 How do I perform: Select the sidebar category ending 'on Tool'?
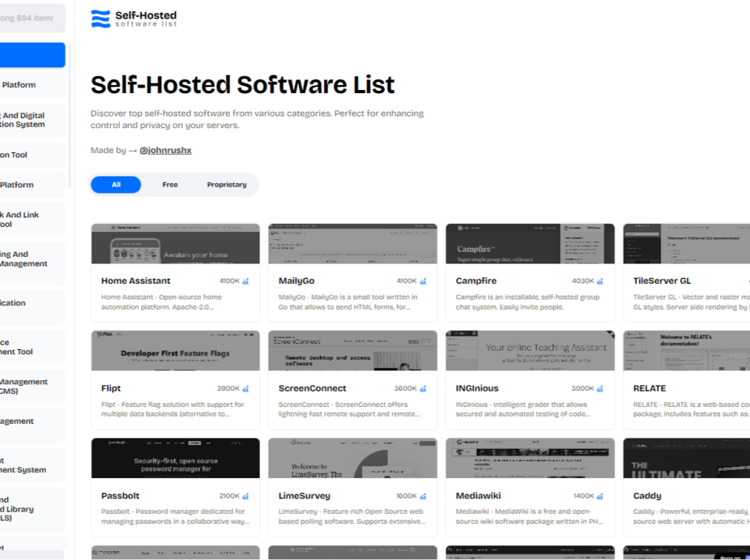32,155
